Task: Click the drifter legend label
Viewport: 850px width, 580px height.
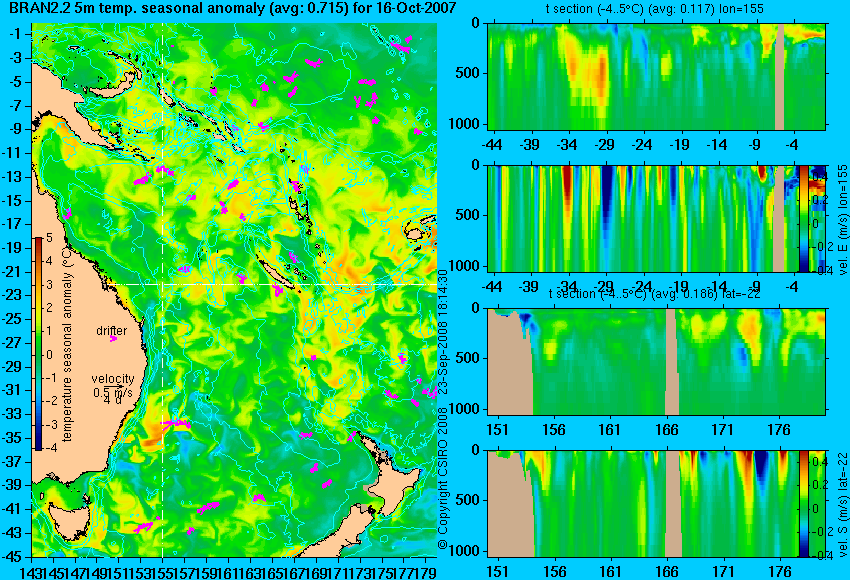Action: 112,331
